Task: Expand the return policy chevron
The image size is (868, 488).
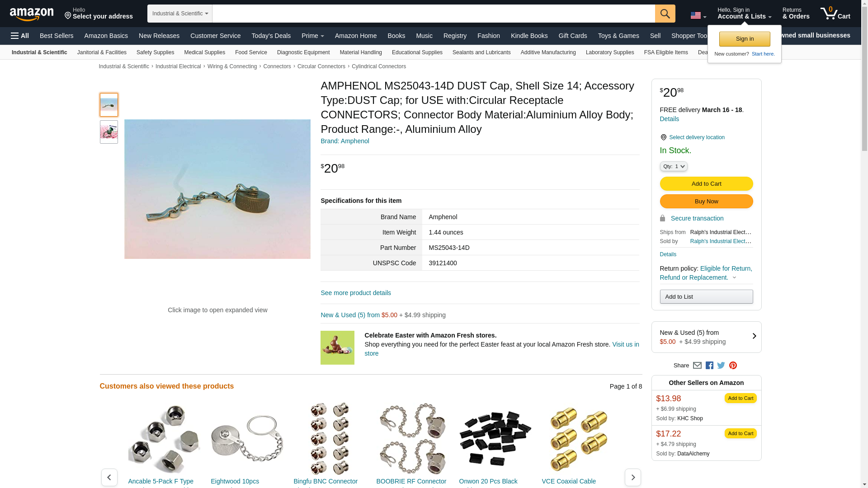Action: [x=734, y=278]
